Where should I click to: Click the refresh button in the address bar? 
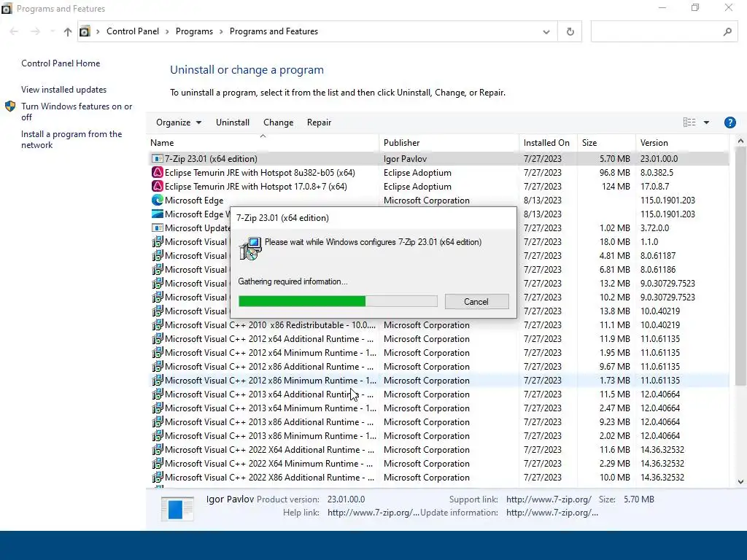(x=570, y=31)
